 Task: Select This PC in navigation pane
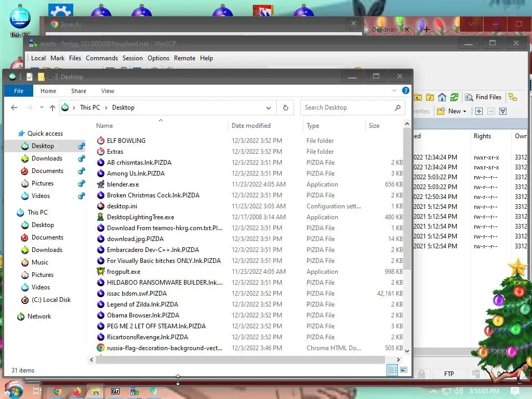point(37,212)
